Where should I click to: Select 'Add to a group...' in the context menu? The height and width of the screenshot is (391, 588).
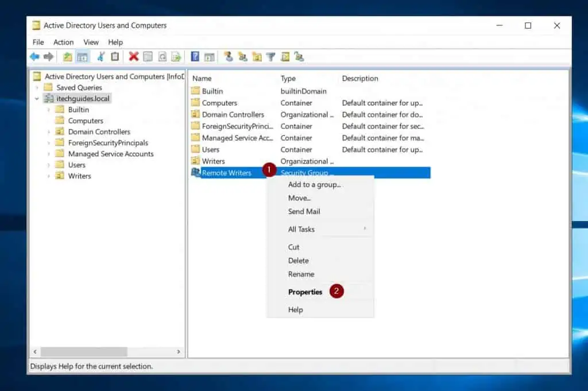[x=314, y=184]
